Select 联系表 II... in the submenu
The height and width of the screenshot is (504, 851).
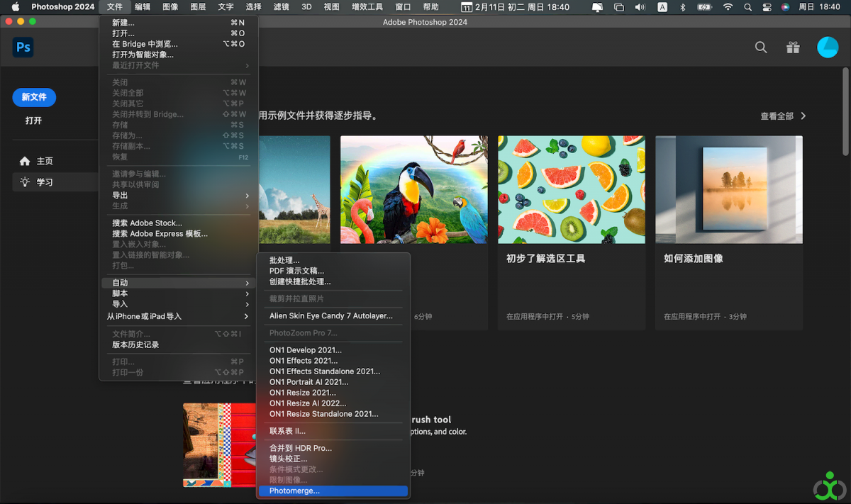coord(333,431)
